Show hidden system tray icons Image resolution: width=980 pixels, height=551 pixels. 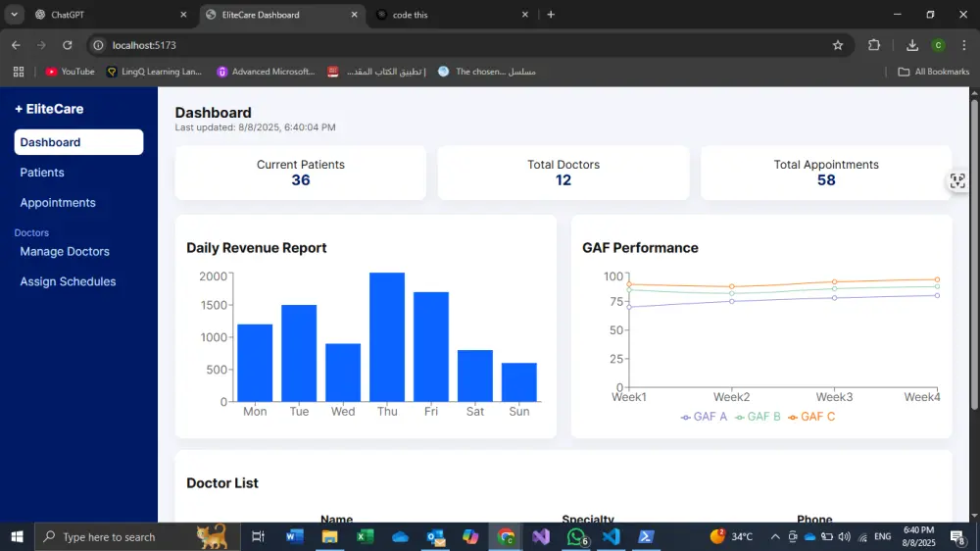click(x=775, y=536)
